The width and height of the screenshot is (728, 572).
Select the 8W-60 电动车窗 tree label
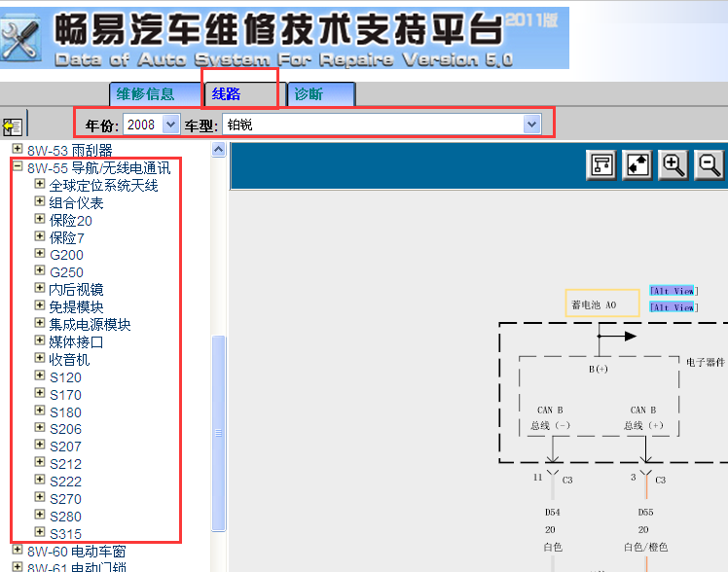[76, 552]
